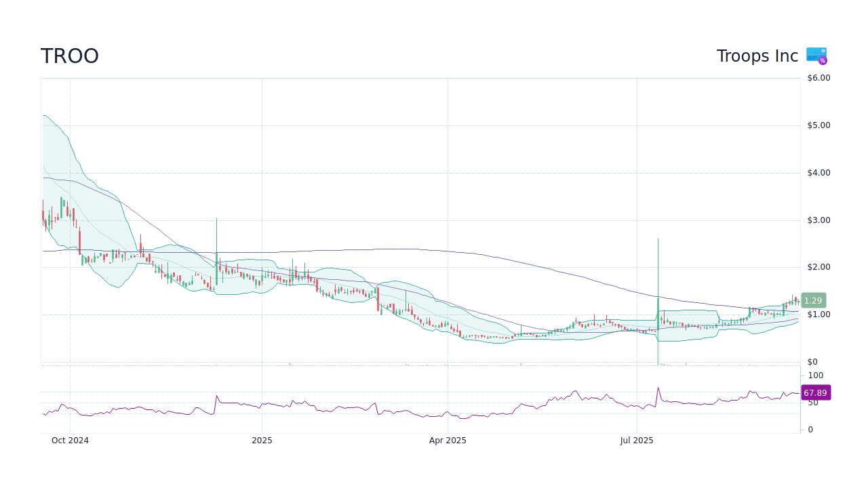Click the Troops Inc company name

757,56
